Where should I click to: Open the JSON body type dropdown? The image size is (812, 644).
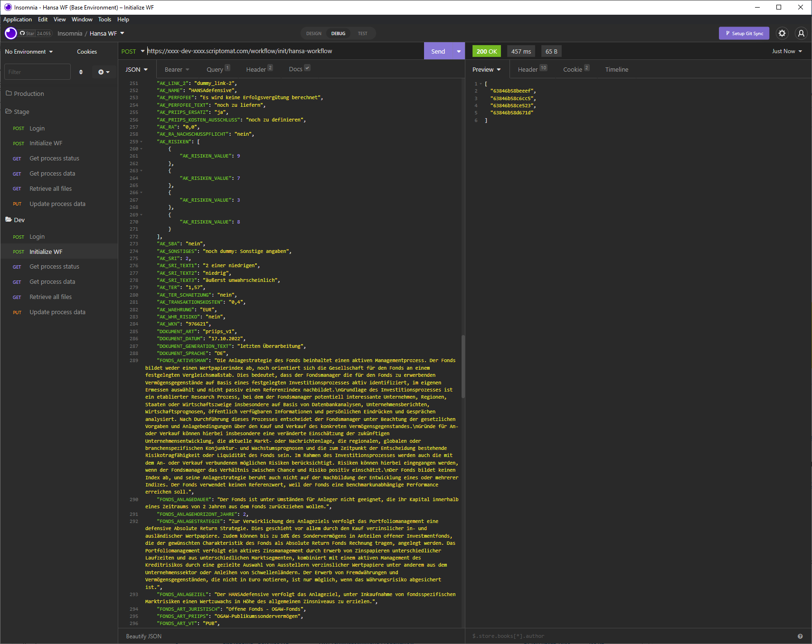point(137,69)
